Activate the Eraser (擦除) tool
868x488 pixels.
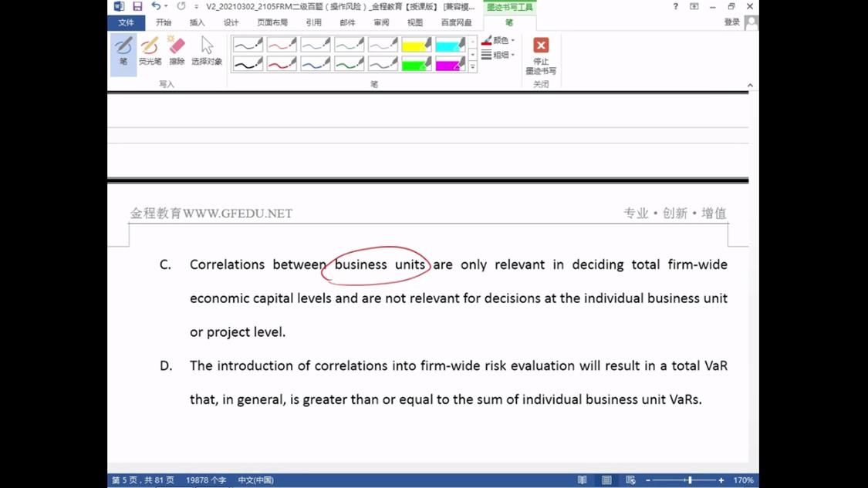[177, 51]
